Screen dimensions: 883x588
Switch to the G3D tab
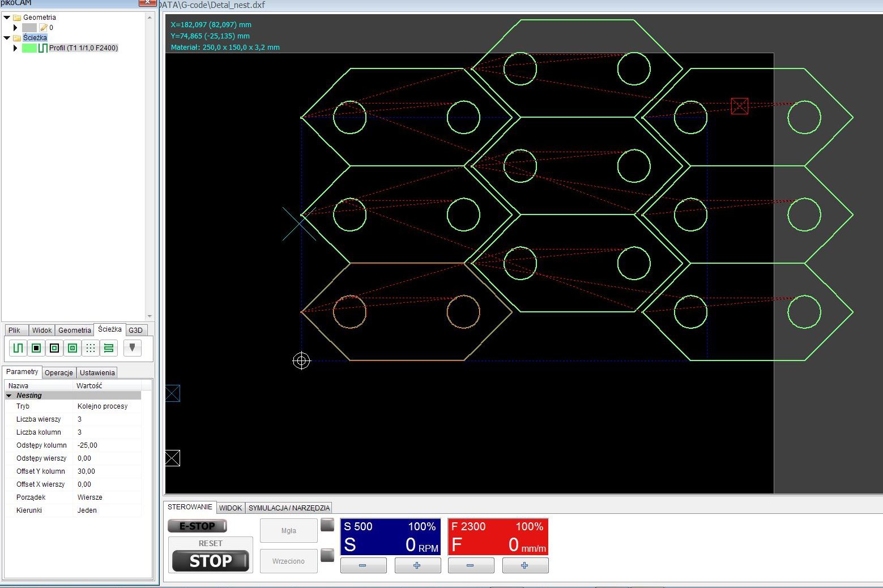pyautogui.click(x=135, y=331)
